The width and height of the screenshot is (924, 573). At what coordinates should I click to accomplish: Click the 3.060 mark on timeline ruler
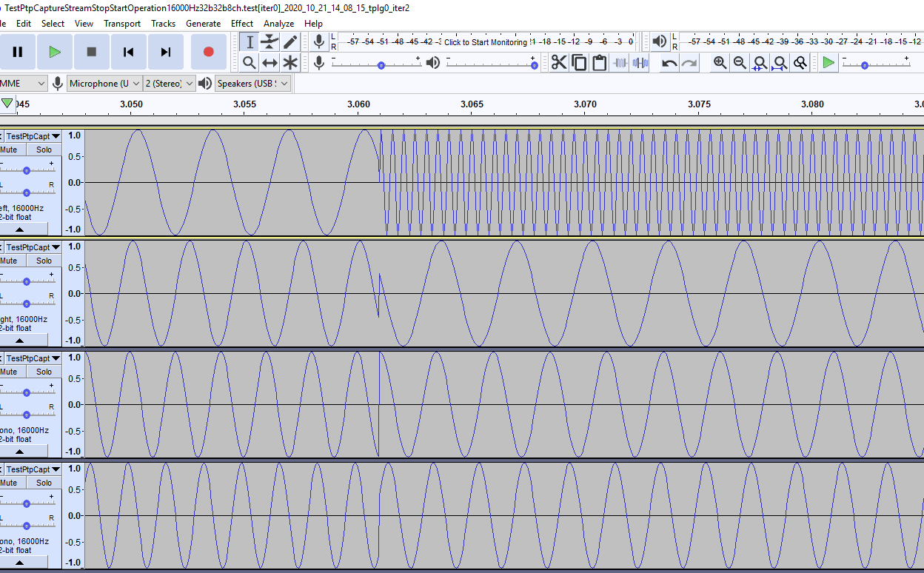358,104
